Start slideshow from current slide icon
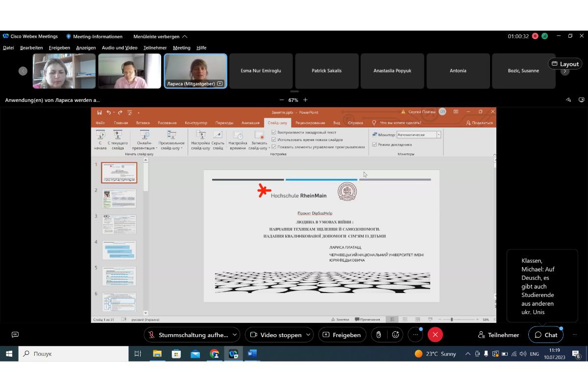This screenshot has height=392, width=588. 118,135
